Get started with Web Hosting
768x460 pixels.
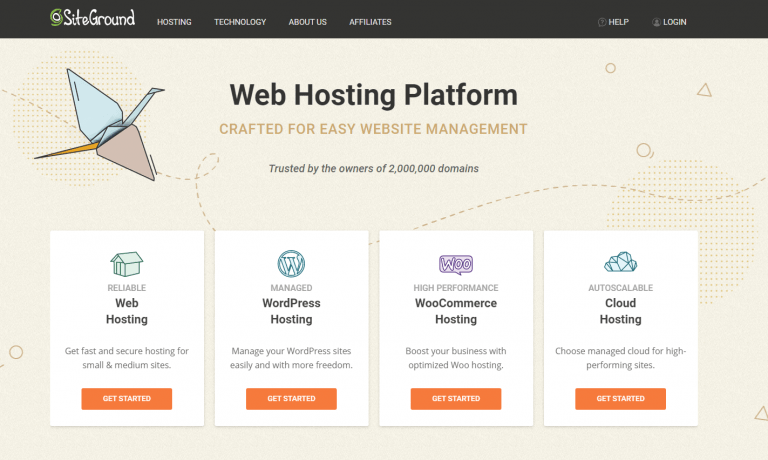click(127, 399)
